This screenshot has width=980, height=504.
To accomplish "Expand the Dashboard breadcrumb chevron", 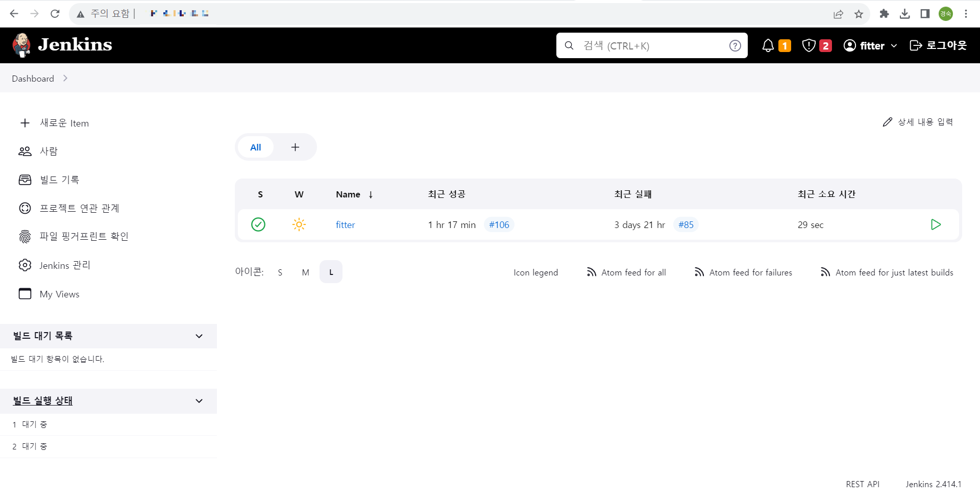I will click(x=65, y=78).
